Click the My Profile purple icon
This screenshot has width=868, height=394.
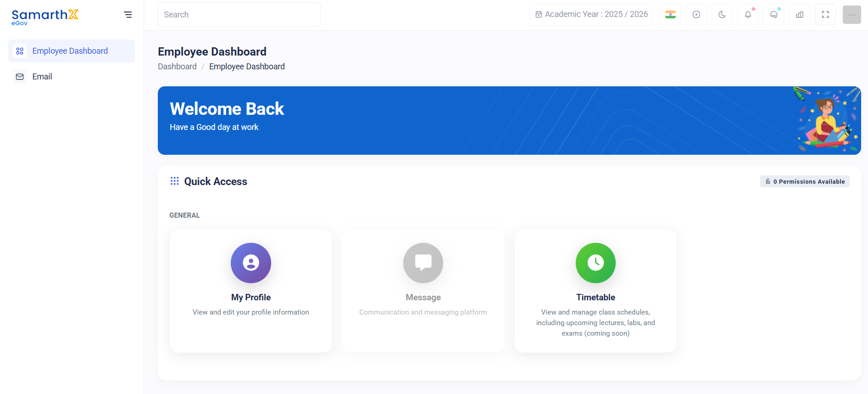point(251,263)
